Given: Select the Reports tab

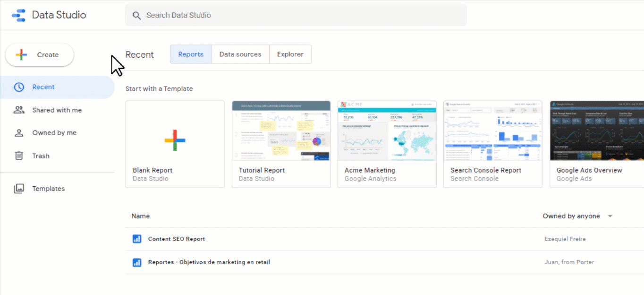Looking at the screenshot, I should [x=191, y=54].
